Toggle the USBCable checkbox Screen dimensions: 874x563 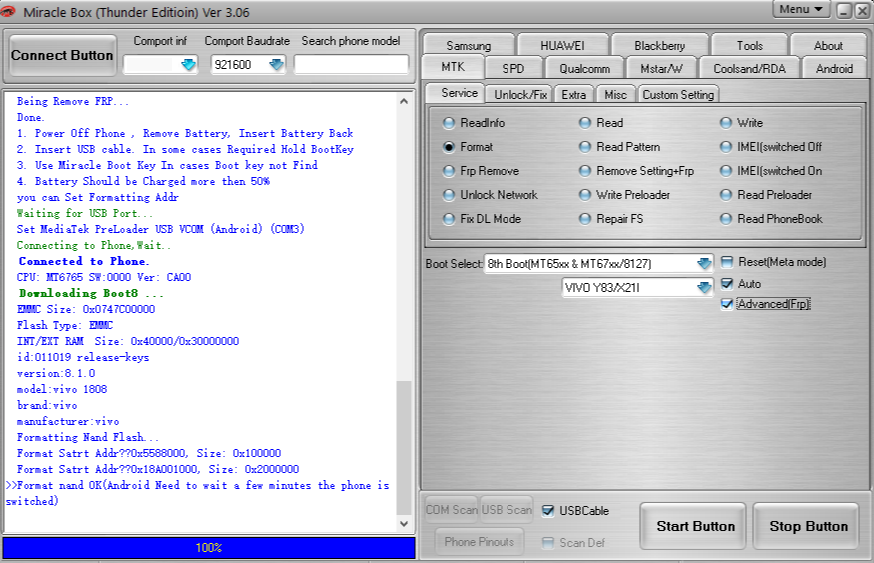[548, 511]
